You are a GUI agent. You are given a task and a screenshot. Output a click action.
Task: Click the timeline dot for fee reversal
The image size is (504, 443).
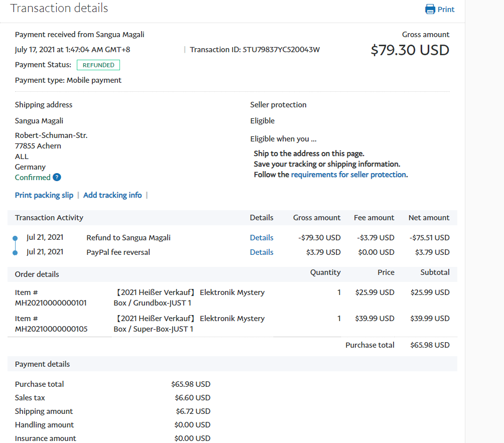[x=15, y=252]
